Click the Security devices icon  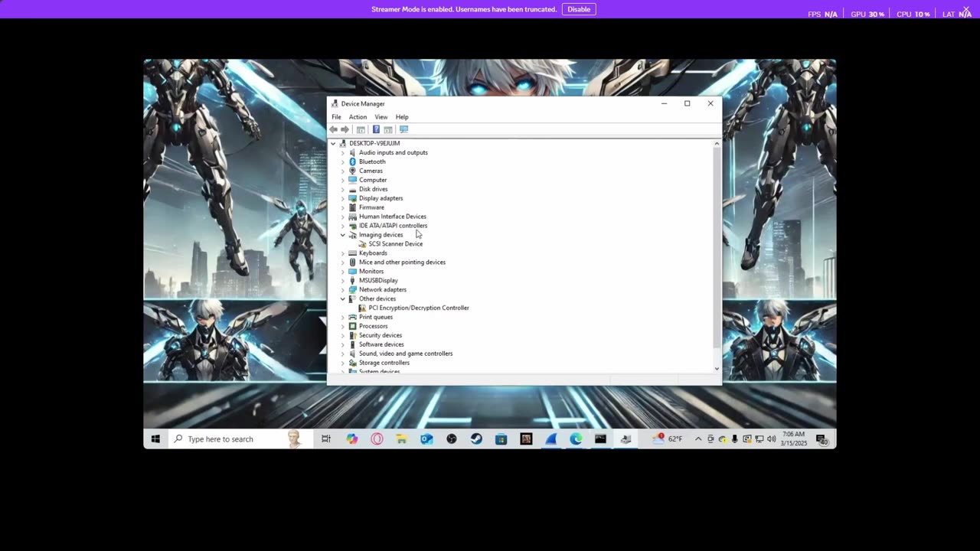(x=352, y=335)
